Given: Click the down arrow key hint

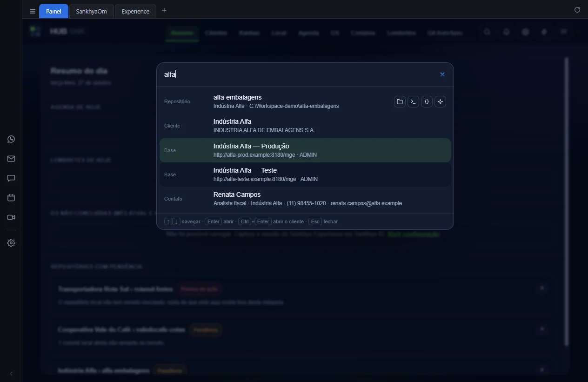Looking at the screenshot, I should [x=176, y=221].
